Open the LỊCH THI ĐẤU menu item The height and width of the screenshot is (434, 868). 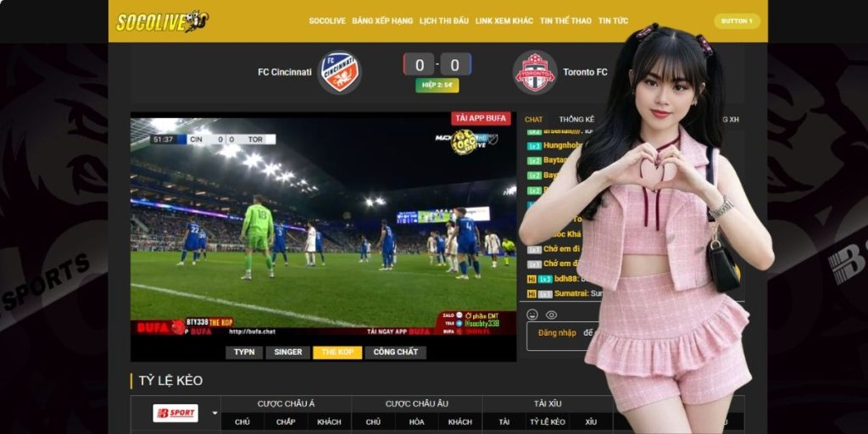(444, 20)
